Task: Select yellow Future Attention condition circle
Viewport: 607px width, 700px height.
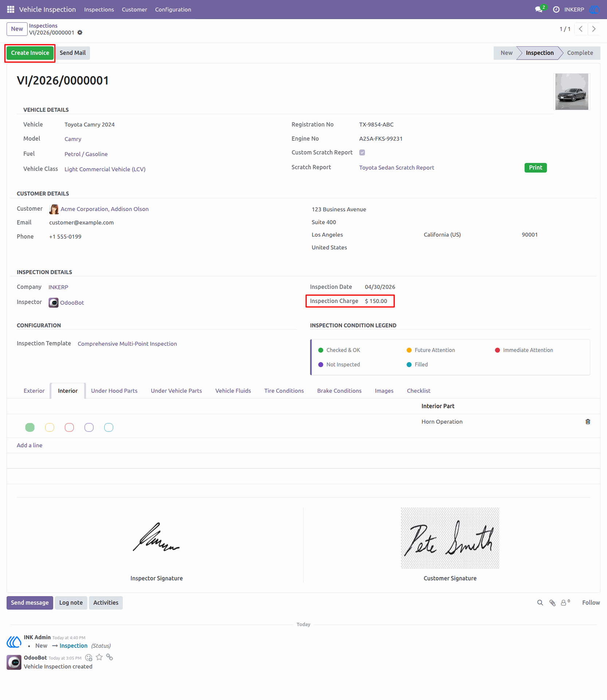Action: point(50,427)
